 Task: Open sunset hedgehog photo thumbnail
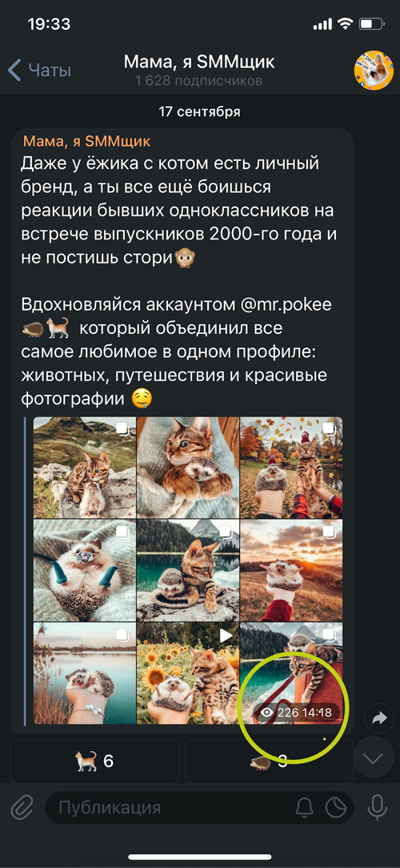pos(291,570)
